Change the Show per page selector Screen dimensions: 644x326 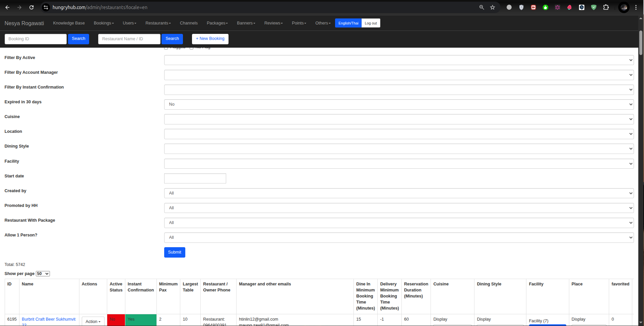[43, 274]
